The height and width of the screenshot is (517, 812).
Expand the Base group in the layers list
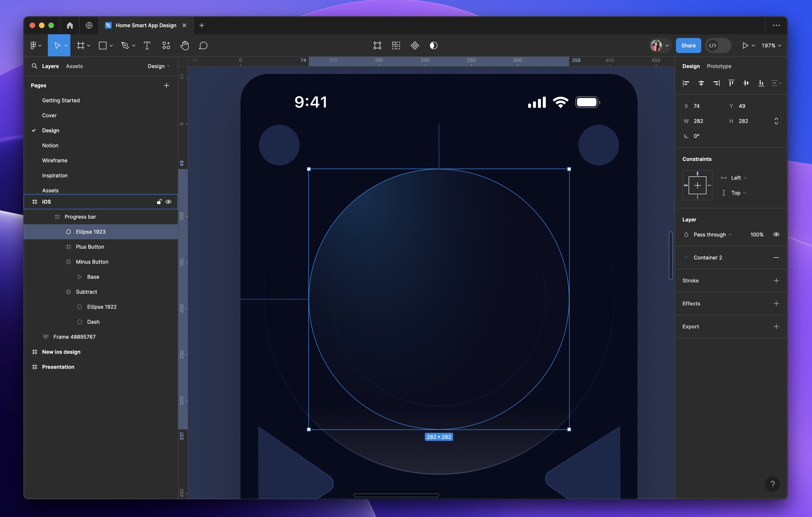point(80,277)
